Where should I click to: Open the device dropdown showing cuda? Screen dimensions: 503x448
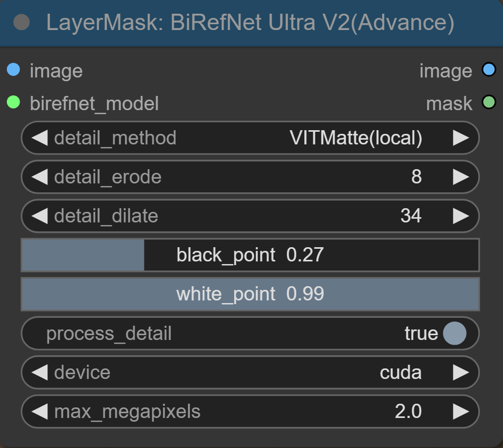coord(400,373)
